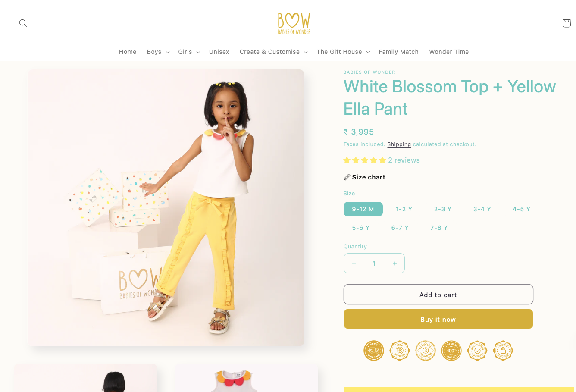This screenshot has height=392, width=576.
Task: Click the ruler icon beside Size chart
Action: tap(347, 177)
